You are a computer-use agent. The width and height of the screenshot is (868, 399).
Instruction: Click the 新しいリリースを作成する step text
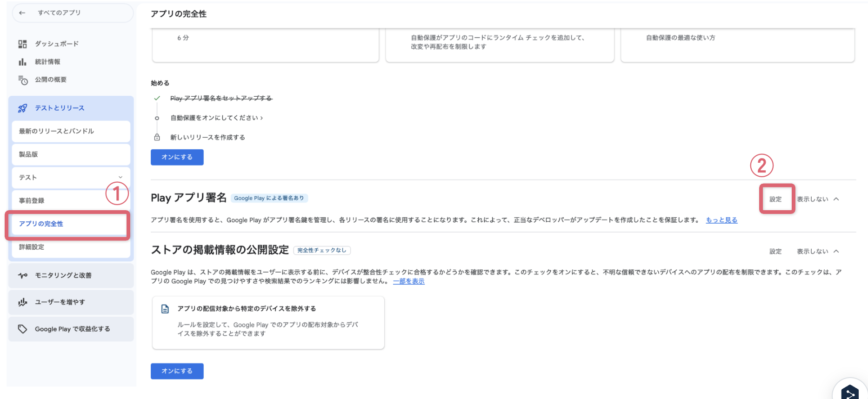207,137
